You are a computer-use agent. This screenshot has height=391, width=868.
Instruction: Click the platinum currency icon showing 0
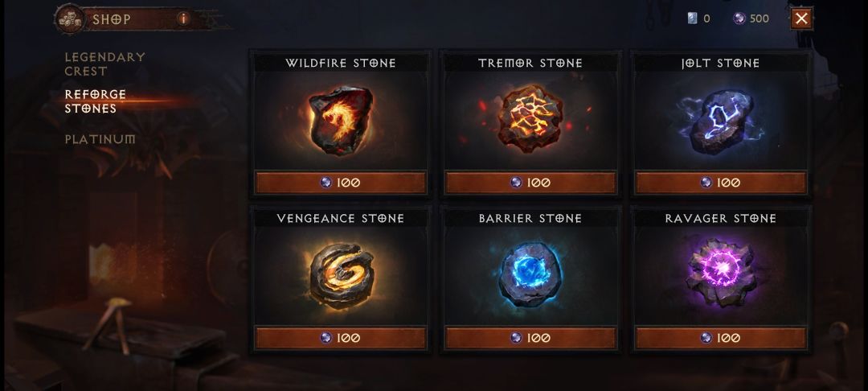[x=692, y=19]
